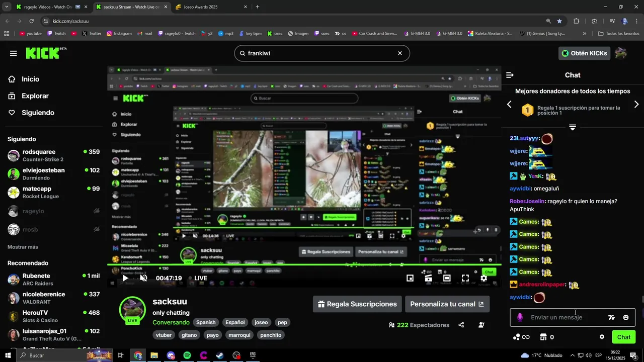
Task: Click Regala Suscripciones button
Action: pyautogui.click(x=357, y=304)
